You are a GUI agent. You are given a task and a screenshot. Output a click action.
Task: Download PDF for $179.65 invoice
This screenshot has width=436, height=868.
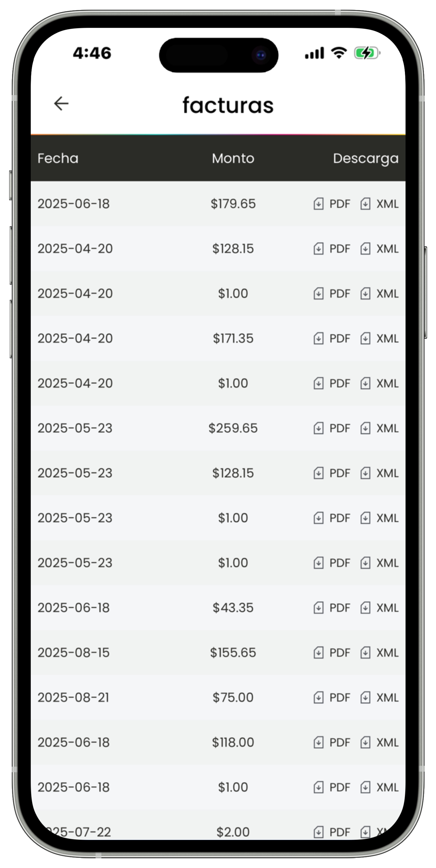(x=332, y=204)
